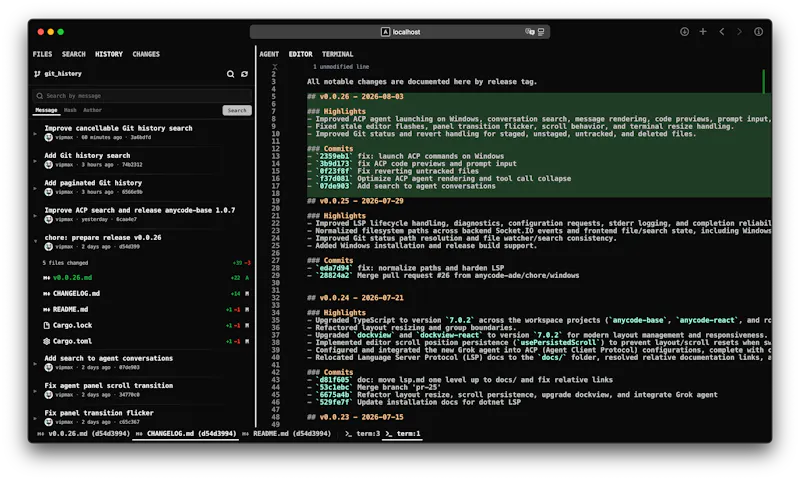Click markdown icon beside README.md in file list
The height and width of the screenshot is (480, 800).
pos(46,310)
